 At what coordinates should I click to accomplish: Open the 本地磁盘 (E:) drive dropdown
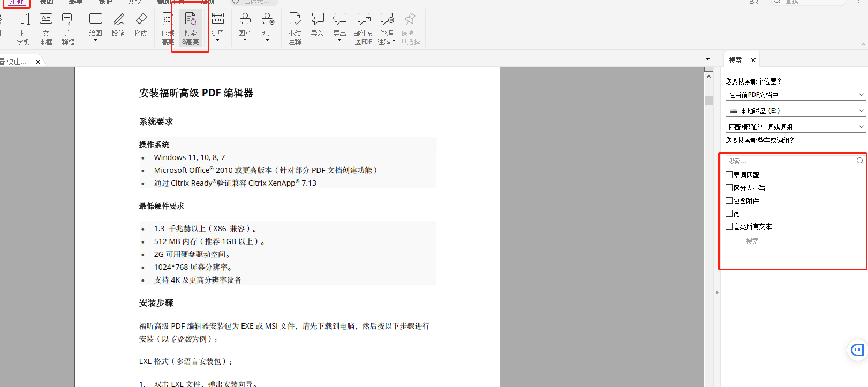pyautogui.click(x=796, y=110)
